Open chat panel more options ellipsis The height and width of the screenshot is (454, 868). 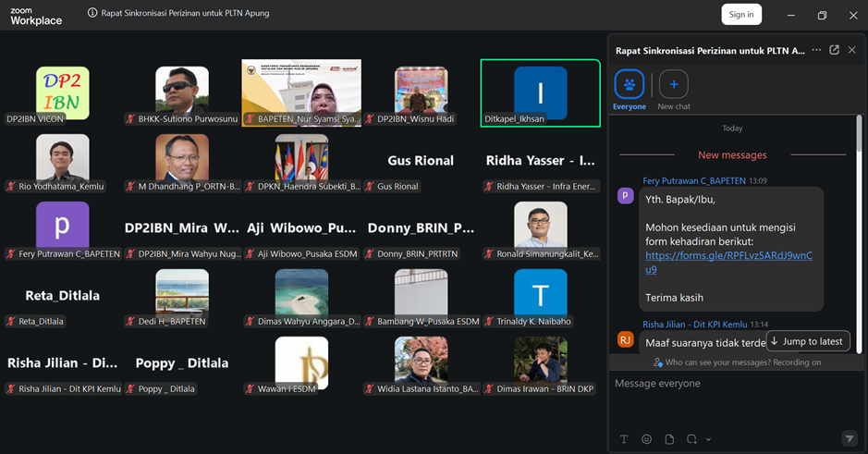click(x=816, y=50)
